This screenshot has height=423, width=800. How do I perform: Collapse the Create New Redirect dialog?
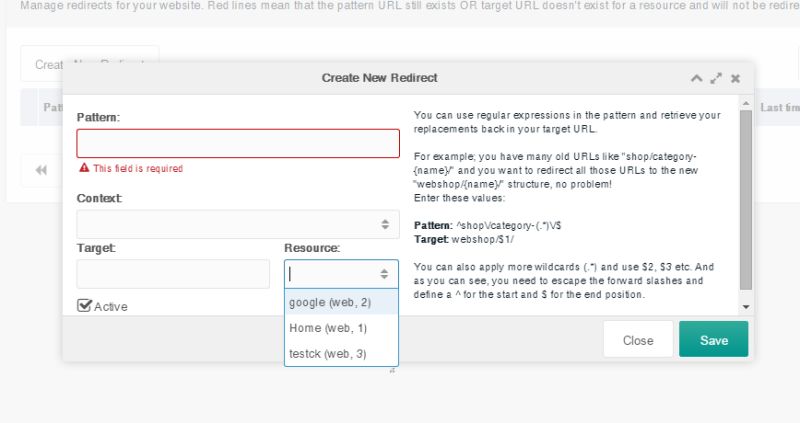point(696,79)
